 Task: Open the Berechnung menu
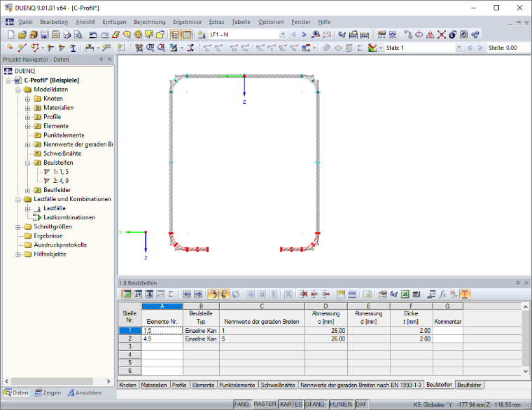click(150, 22)
